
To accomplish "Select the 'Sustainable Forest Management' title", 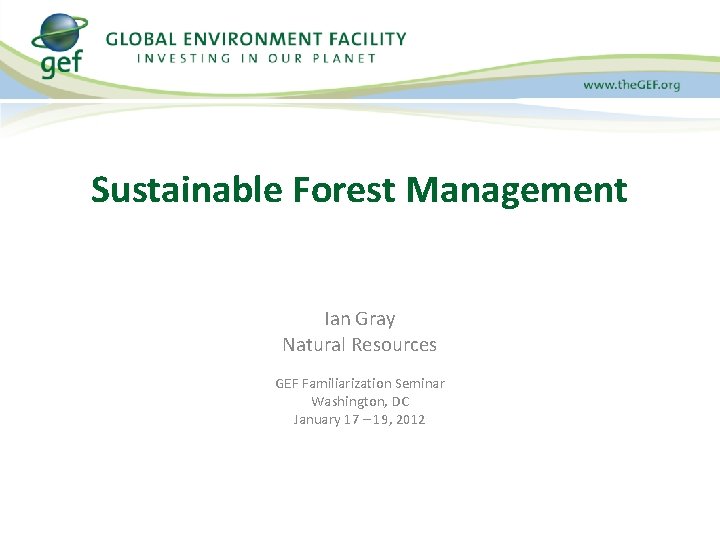I will click(359, 190).
